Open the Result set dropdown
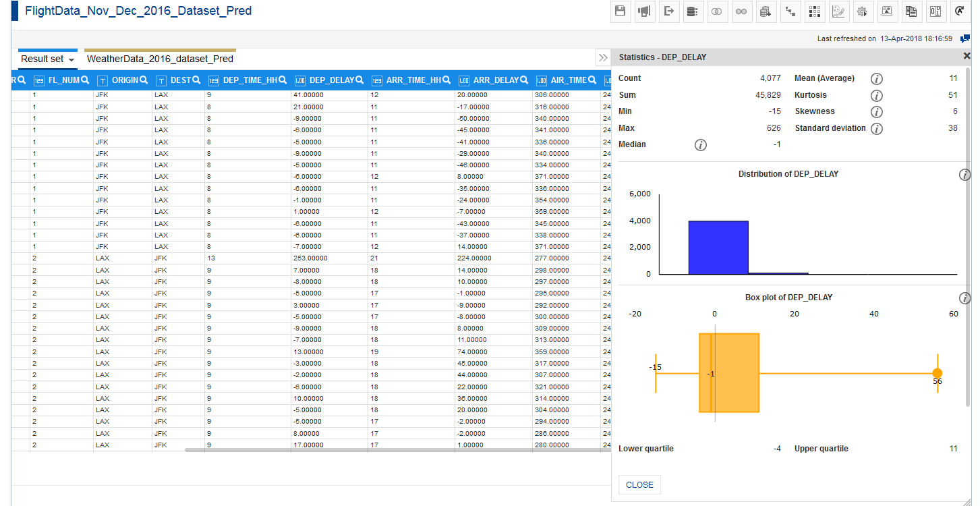980x506 pixels. (71, 59)
